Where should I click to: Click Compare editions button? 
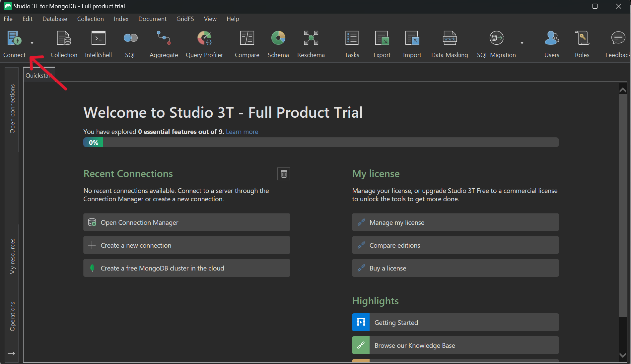click(x=456, y=245)
